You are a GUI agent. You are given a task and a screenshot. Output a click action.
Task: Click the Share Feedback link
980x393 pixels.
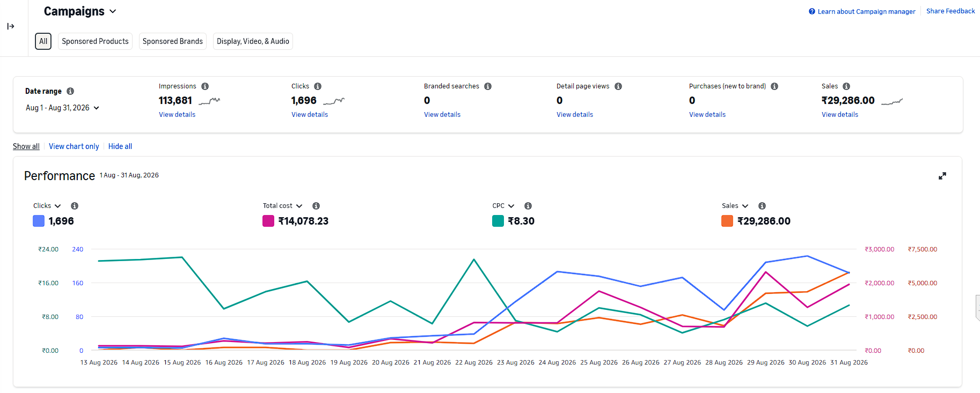pos(950,11)
